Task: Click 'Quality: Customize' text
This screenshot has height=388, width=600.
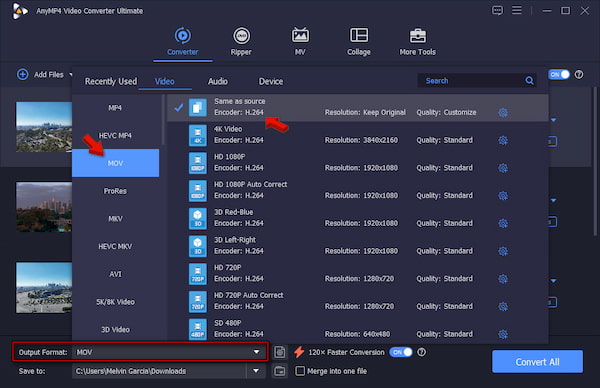Action: [x=446, y=112]
